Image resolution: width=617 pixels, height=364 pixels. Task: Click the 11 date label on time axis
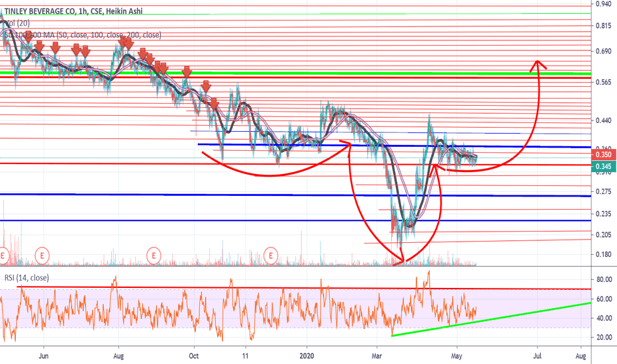246,356
